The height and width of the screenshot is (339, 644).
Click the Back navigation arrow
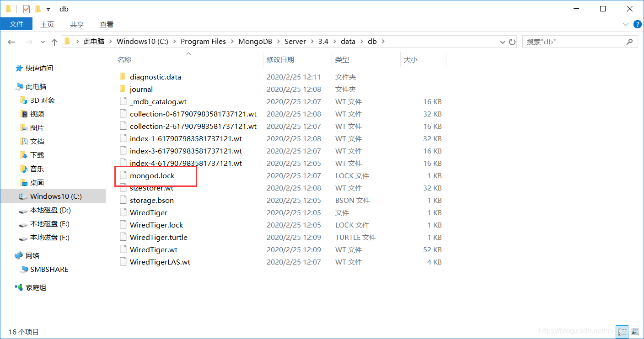(x=11, y=42)
